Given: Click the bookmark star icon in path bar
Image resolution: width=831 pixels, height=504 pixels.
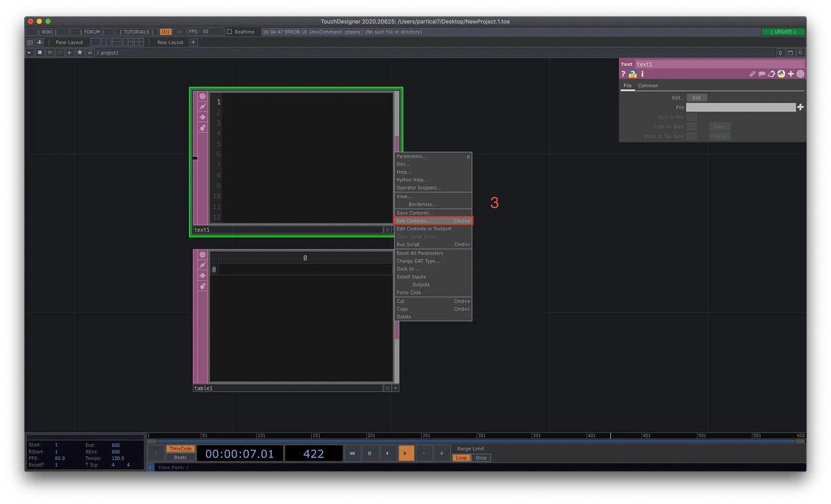Looking at the screenshot, I should (x=79, y=52).
